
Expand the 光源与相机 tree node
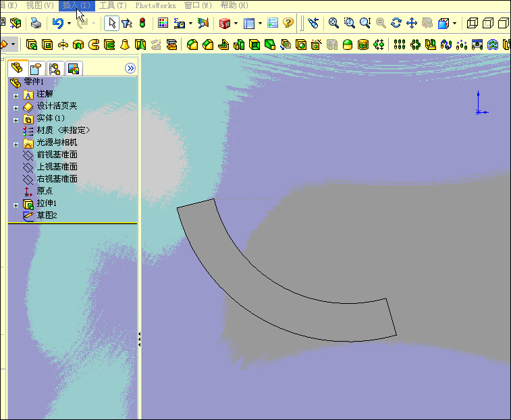click(x=16, y=145)
